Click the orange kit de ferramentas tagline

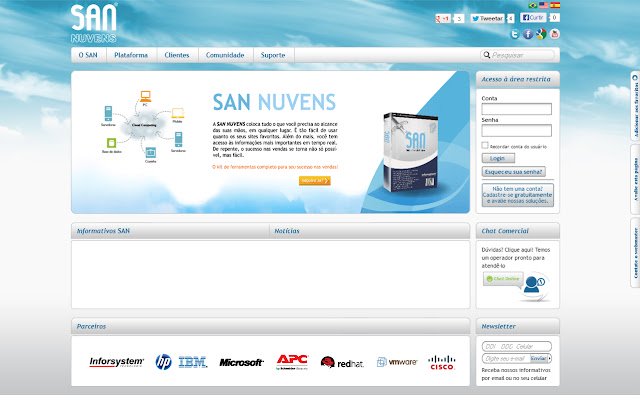point(275,167)
